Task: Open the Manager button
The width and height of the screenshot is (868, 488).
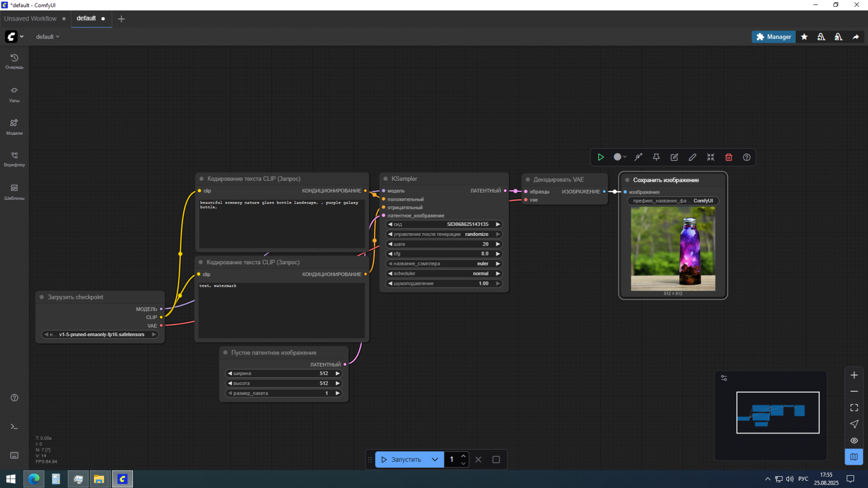Action: [773, 37]
